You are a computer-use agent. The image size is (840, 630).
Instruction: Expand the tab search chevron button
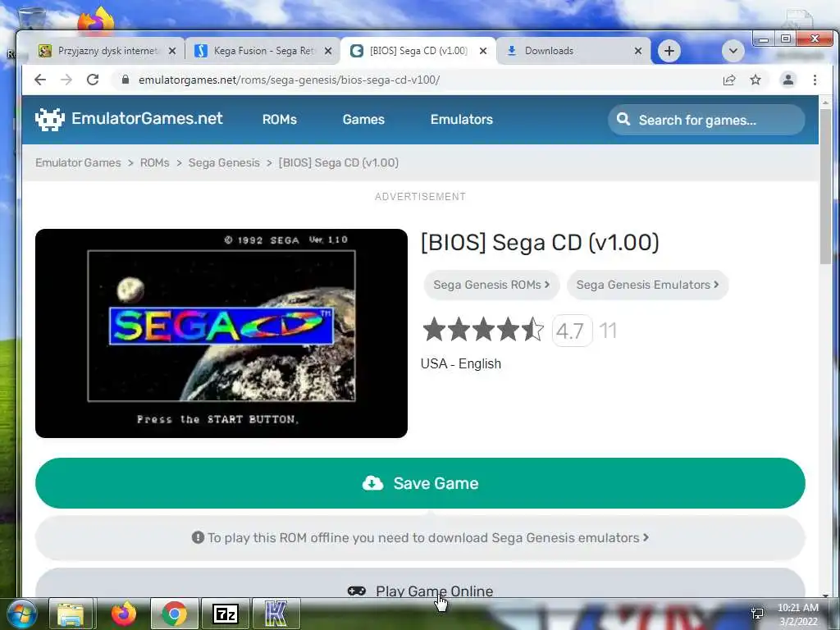click(x=733, y=51)
